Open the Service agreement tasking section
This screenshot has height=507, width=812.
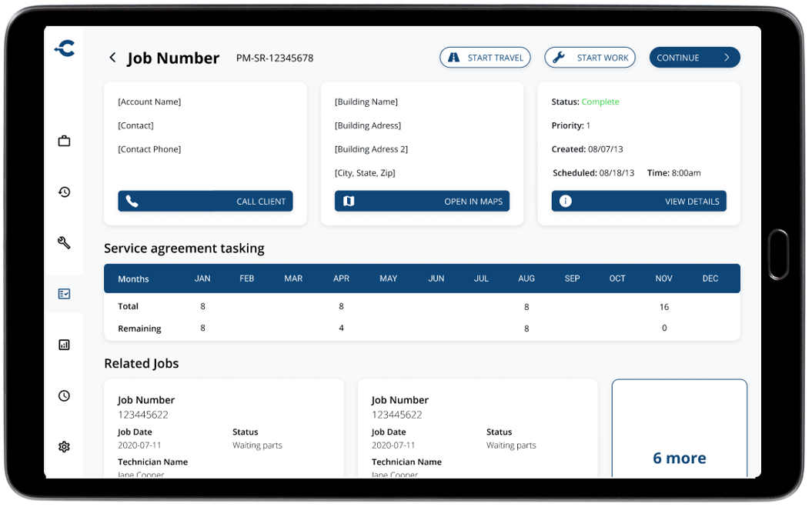(x=185, y=248)
